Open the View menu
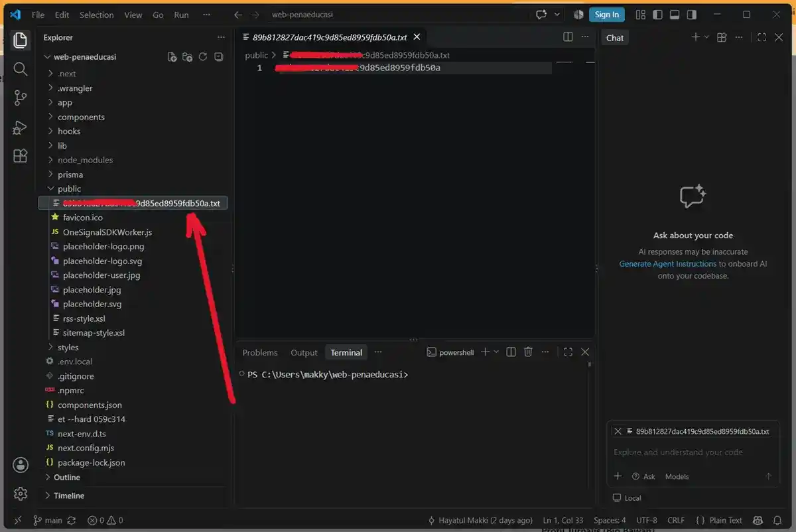Image resolution: width=796 pixels, height=532 pixels. 133,15
